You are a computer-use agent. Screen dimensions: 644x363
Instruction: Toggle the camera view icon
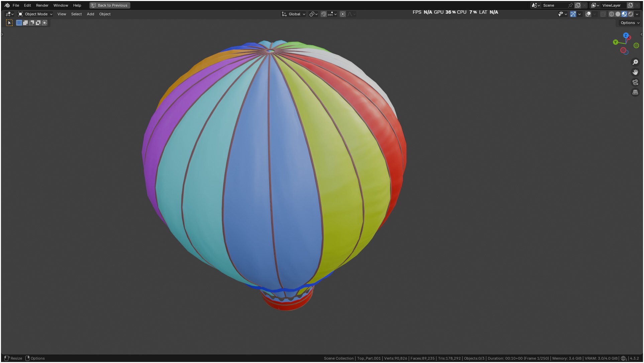pyautogui.click(x=635, y=82)
